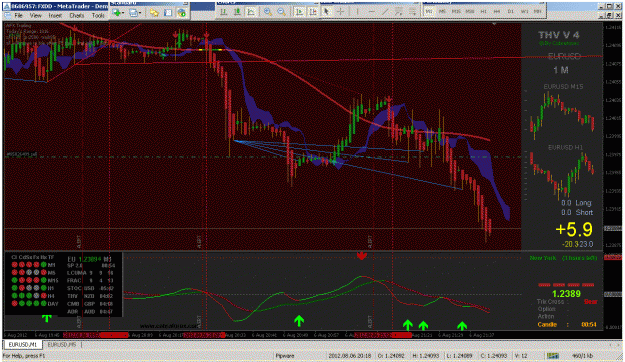Image resolution: width=625 pixels, height=362 pixels.
Task: Click the green 1.2389 price readout
Action: pos(566,294)
